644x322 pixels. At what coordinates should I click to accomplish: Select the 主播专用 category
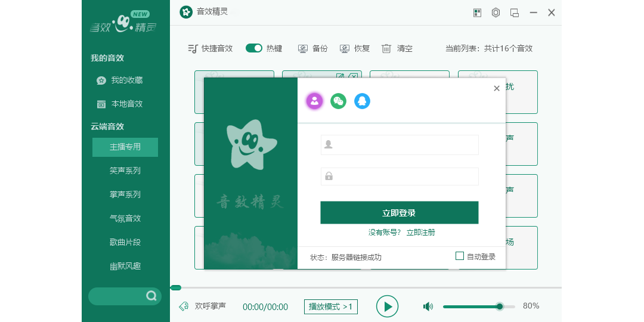coord(125,147)
